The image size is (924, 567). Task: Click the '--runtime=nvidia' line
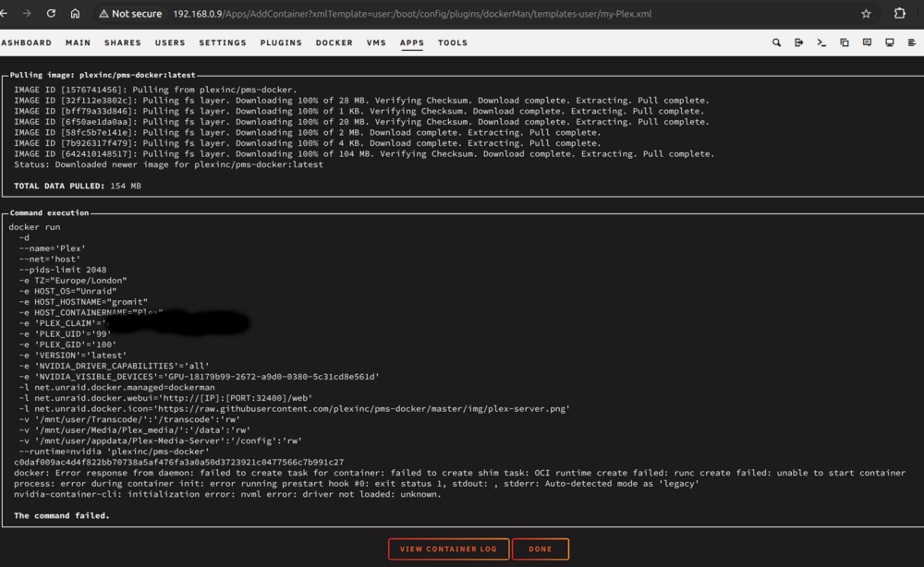(x=114, y=452)
